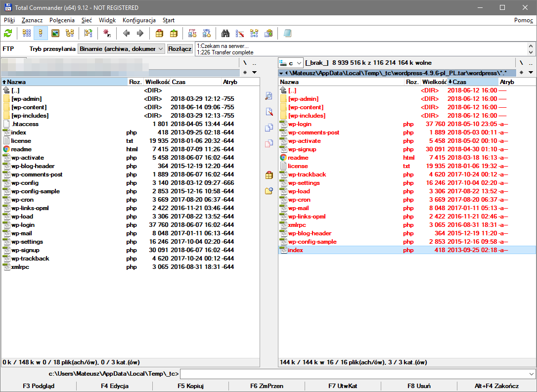Select [wp-content] folder in right panel
The image size is (537, 392).
tap(407, 107)
